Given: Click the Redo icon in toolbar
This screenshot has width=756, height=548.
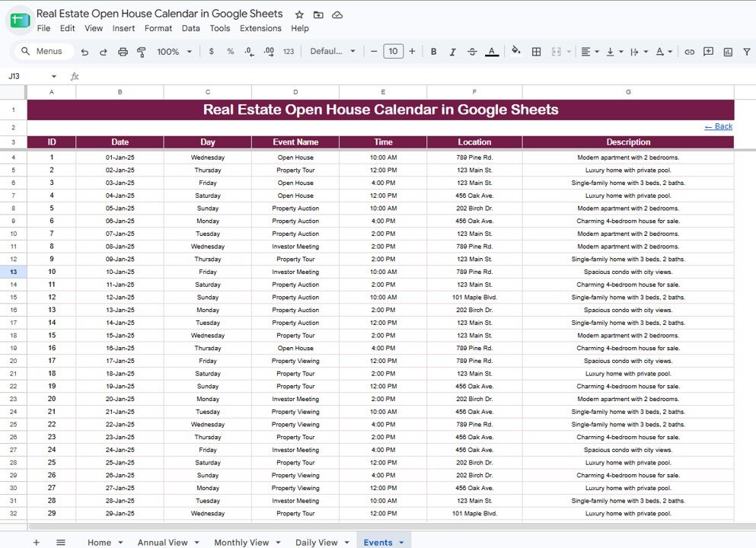Looking at the screenshot, I should (104, 52).
